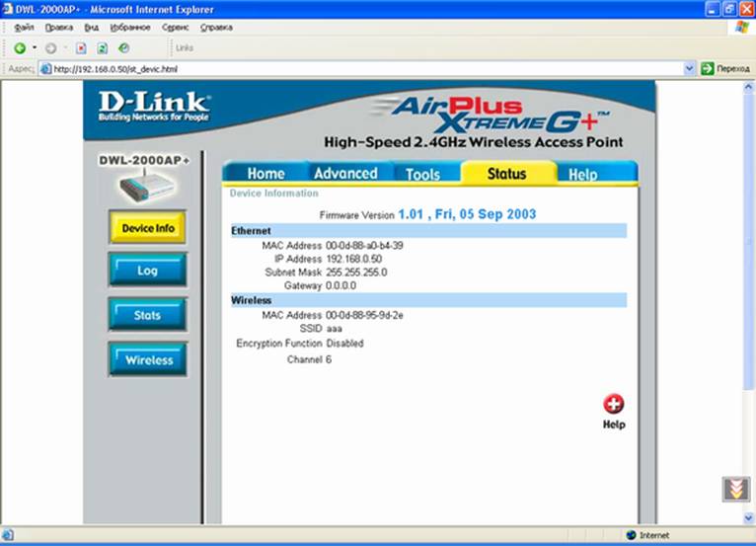Open the Сервис menu
This screenshot has width=756, height=546.
175,28
